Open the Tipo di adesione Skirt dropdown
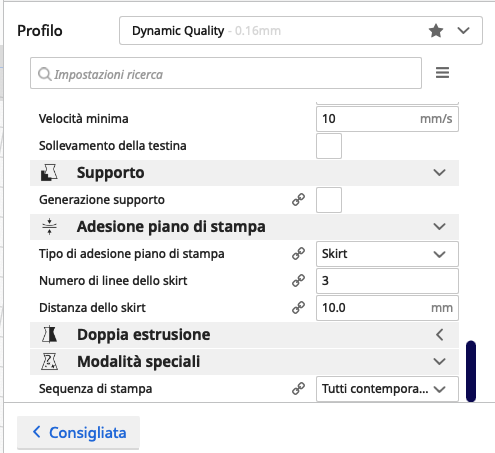495x453 pixels. point(387,254)
